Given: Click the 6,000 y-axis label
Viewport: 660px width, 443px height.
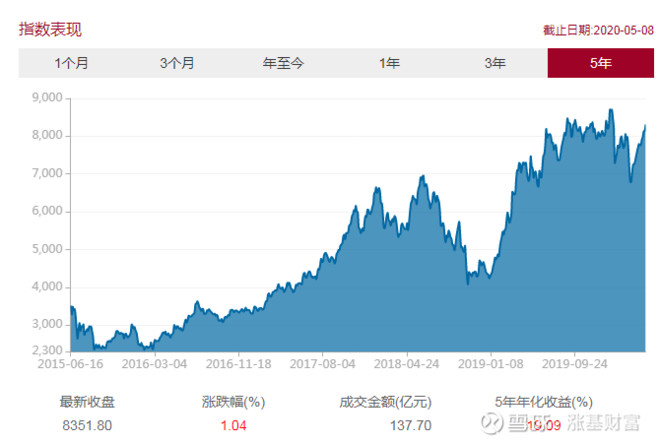Looking at the screenshot, I should pyautogui.click(x=47, y=211).
